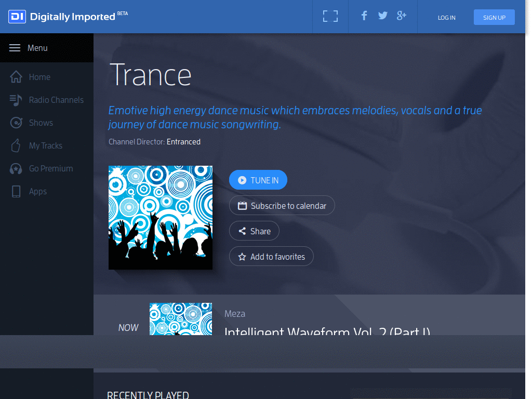Click the LOG IN link
This screenshot has width=532, height=399.
[x=446, y=18]
